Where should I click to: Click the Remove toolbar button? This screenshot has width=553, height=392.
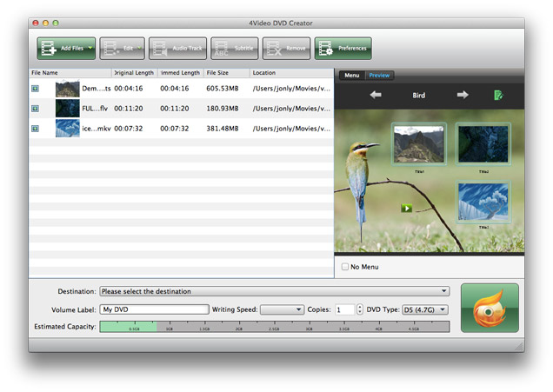pyautogui.click(x=286, y=49)
